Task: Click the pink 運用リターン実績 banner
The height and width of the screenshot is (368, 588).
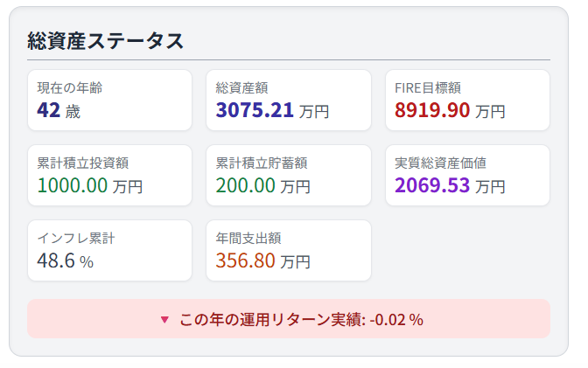Action: (289, 318)
